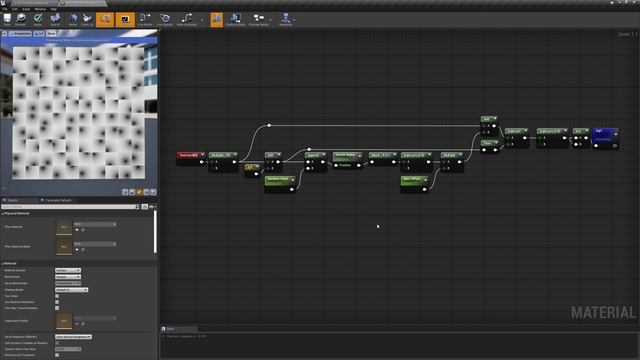The width and height of the screenshot is (640, 360).
Task: Click the Save toolbar icon
Action: coord(7,19)
